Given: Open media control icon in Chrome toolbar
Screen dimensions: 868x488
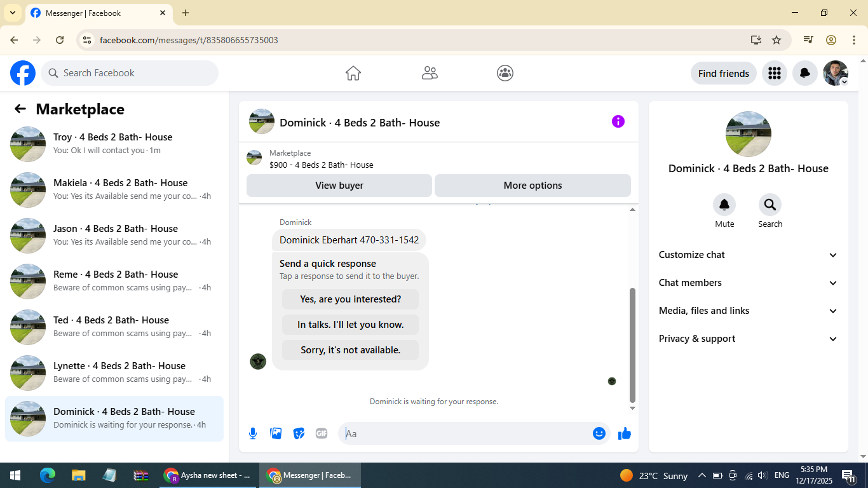Looking at the screenshot, I should [808, 40].
